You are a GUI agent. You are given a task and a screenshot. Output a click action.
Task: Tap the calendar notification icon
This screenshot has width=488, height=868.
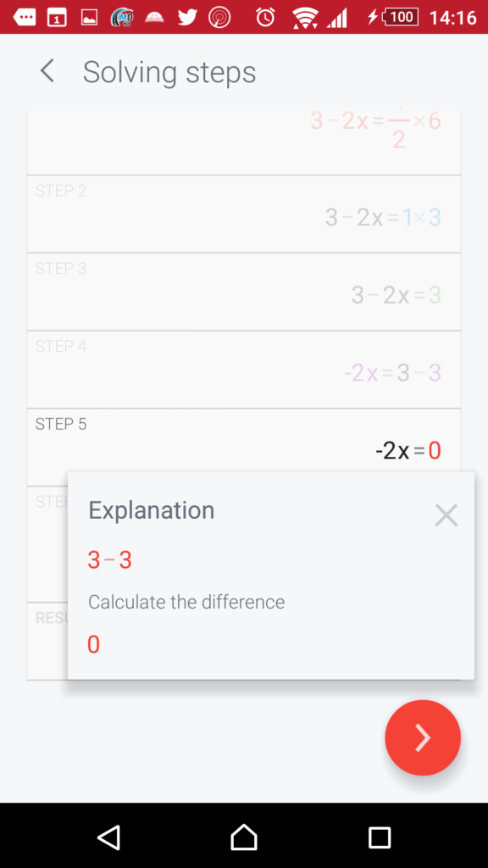57,18
